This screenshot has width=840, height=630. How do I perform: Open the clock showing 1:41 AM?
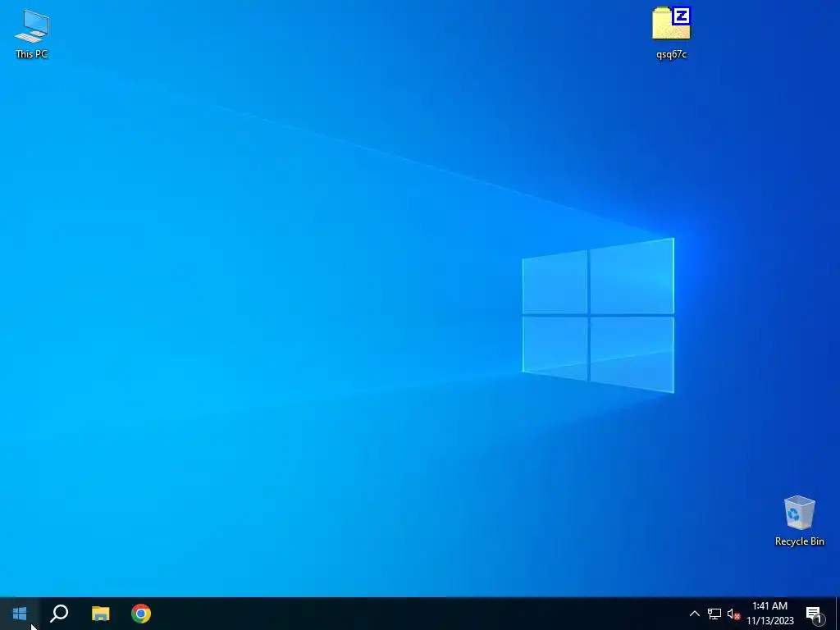tap(769, 614)
